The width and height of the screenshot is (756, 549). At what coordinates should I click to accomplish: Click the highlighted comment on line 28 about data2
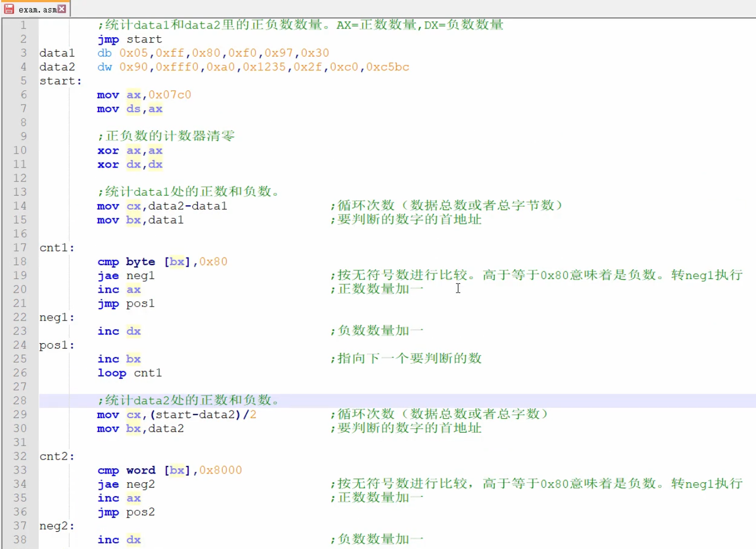(x=189, y=400)
